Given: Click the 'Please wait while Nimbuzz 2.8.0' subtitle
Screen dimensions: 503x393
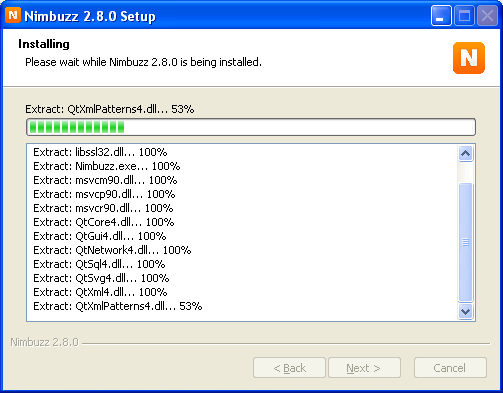Looking at the screenshot, I should tap(143, 62).
